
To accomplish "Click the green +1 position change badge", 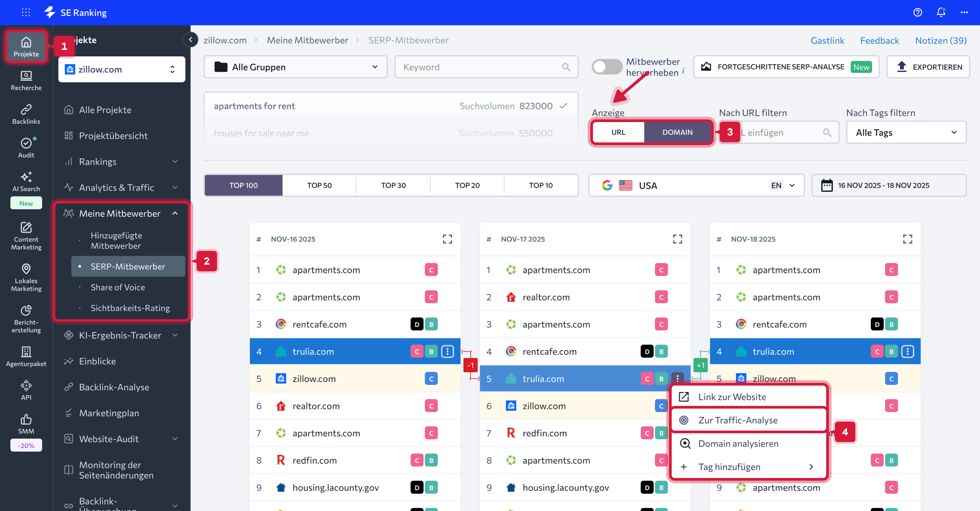I will click(x=700, y=365).
